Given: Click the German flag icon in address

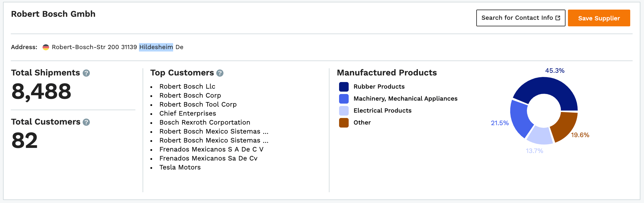Looking at the screenshot, I should coord(46,47).
